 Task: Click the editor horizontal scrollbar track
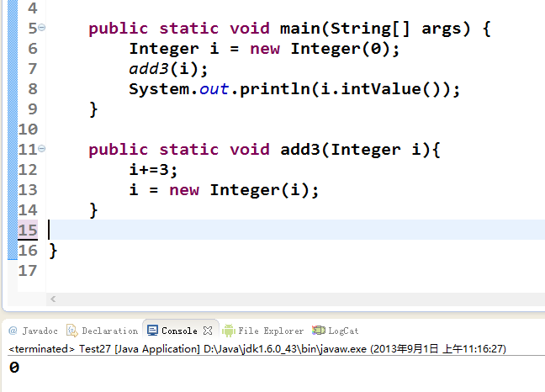[x=294, y=299]
